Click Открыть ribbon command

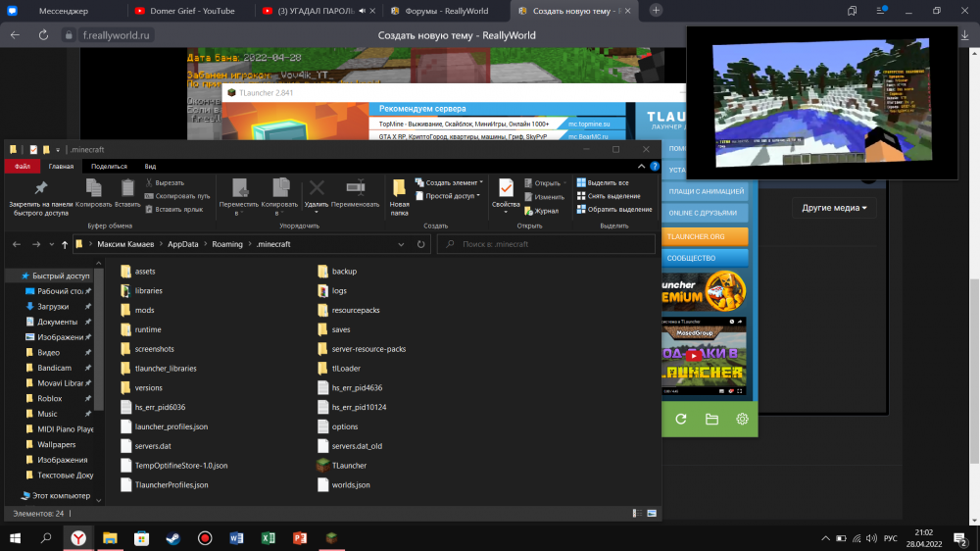(545, 183)
